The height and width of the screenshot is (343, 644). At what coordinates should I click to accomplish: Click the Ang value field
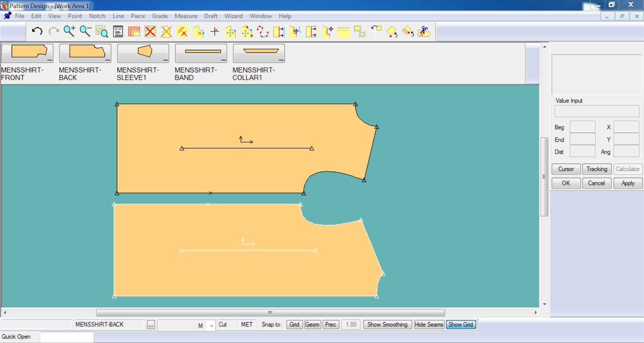click(x=626, y=152)
